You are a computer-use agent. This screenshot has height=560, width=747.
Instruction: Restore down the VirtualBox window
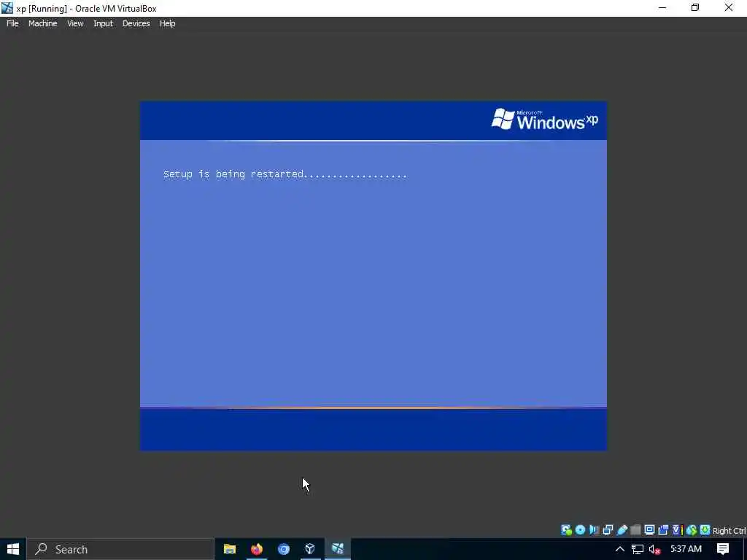point(695,7)
